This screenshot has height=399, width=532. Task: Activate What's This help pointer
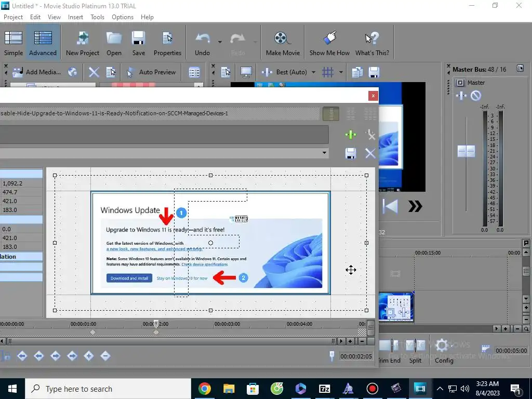(x=372, y=43)
